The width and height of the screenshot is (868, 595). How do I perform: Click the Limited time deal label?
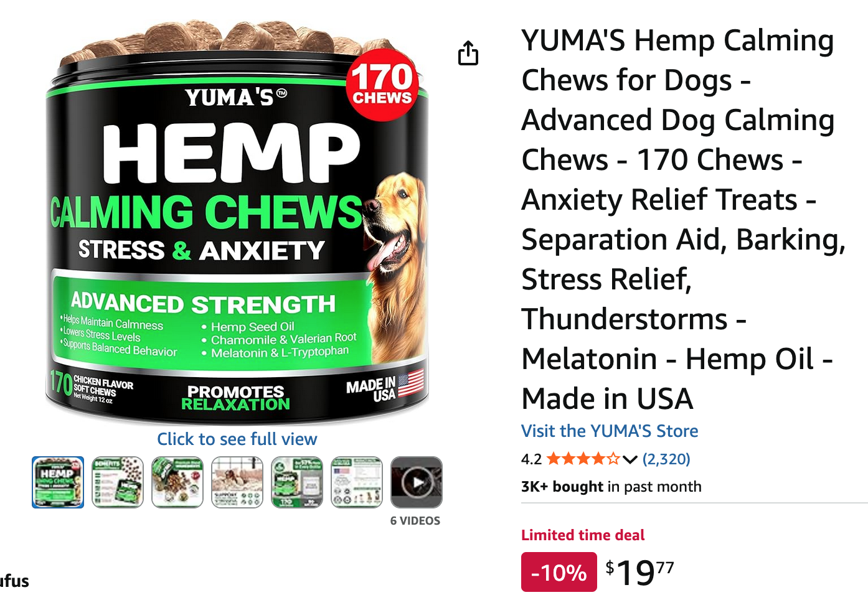click(x=583, y=535)
